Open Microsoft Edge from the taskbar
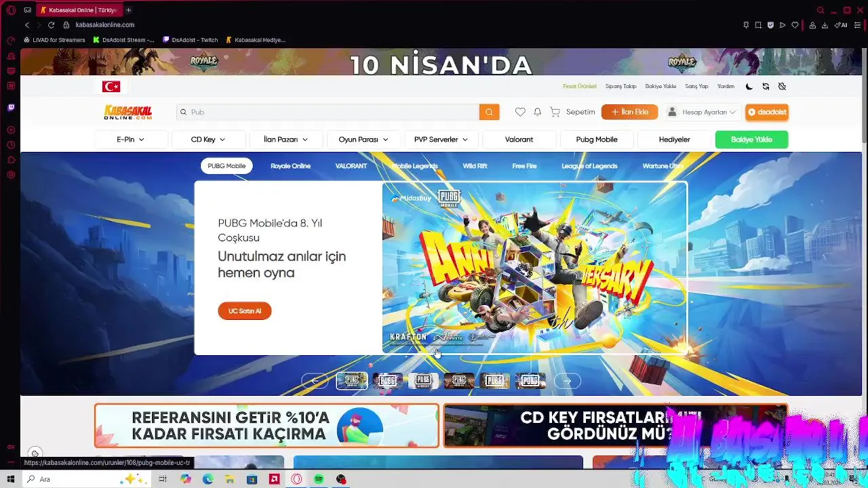Image resolution: width=868 pixels, height=488 pixels. (208, 479)
